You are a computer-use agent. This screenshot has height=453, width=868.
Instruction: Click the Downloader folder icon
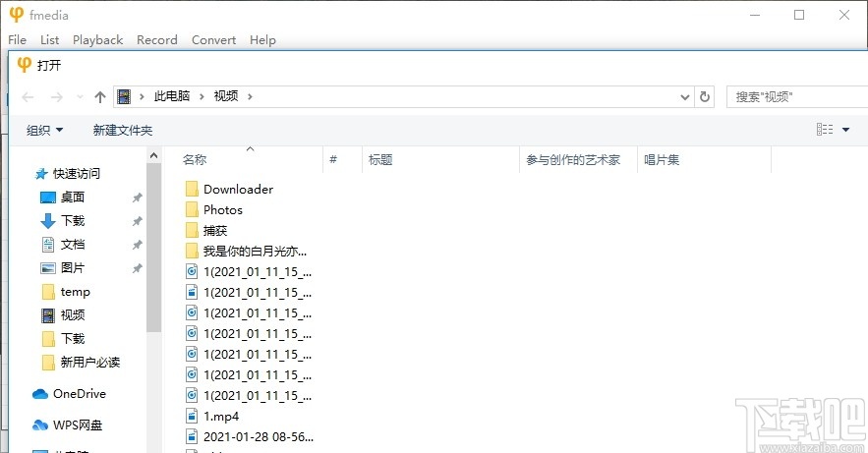click(192, 190)
